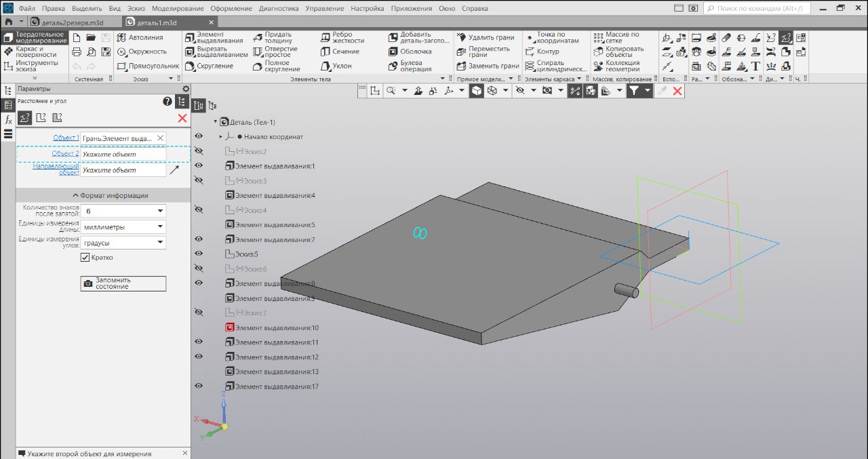Expand the Начало координат tree node
This screenshot has height=459, width=868.
221,137
